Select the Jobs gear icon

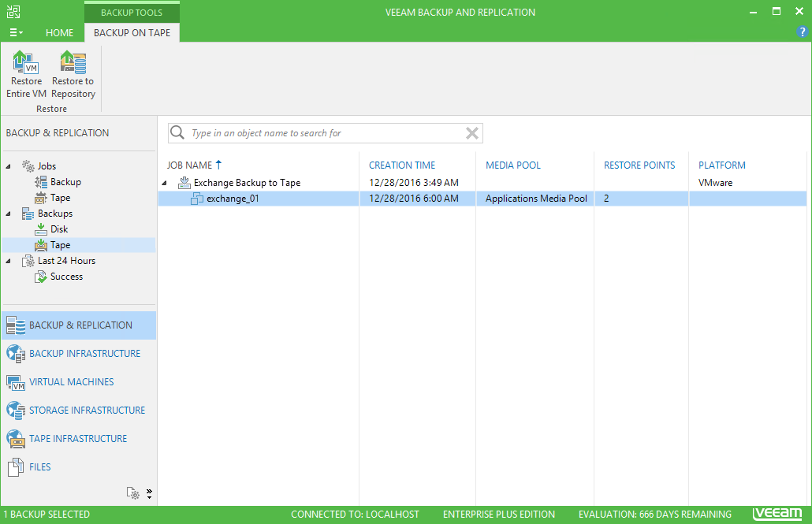28,165
